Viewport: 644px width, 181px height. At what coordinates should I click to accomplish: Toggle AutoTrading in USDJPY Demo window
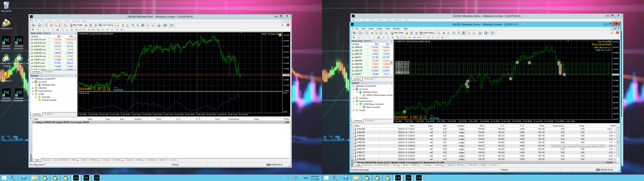point(427,33)
